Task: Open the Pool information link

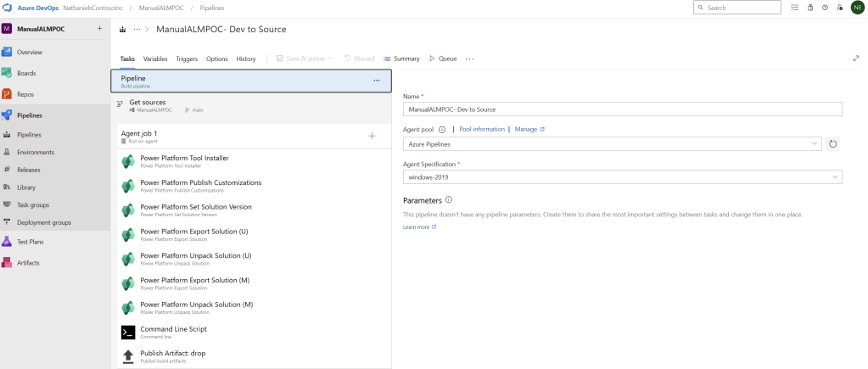Action: [x=482, y=129]
